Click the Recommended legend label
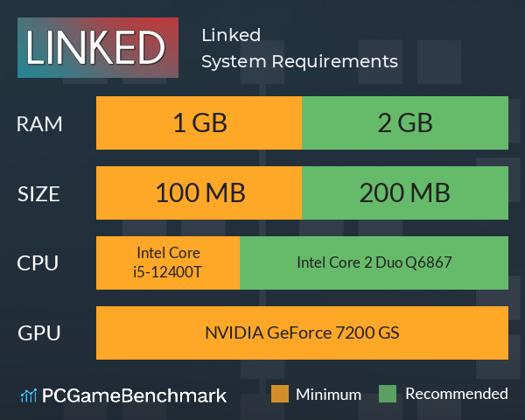Viewport: 525px width, 420px height. [x=457, y=394]
